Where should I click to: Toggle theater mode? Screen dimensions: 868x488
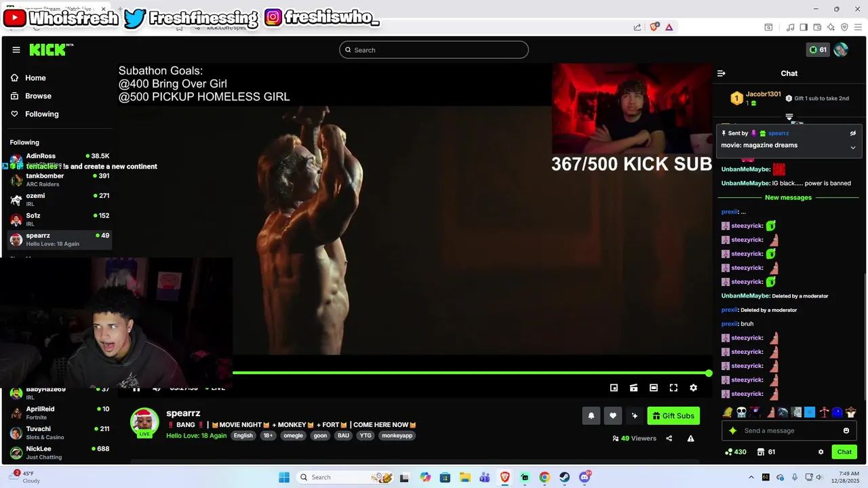pyautogui.click(x=653, y=388)
